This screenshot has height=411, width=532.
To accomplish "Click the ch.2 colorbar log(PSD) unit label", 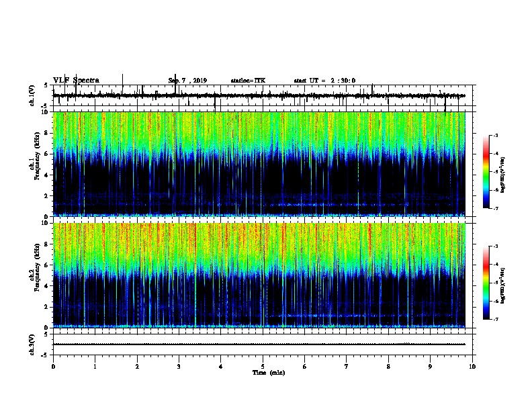I will click(x=502, y=285).
